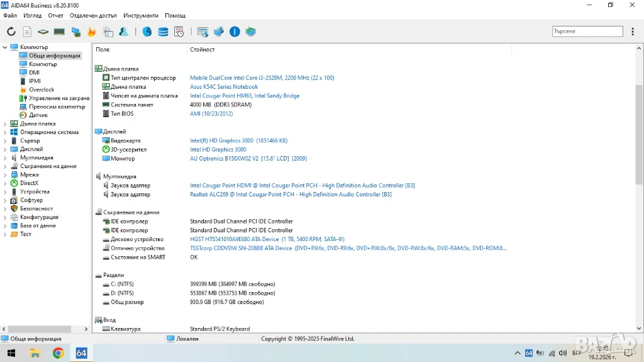Click the database cylinder toolbar icon
644x362 pixels.
[x=163, y=31]
